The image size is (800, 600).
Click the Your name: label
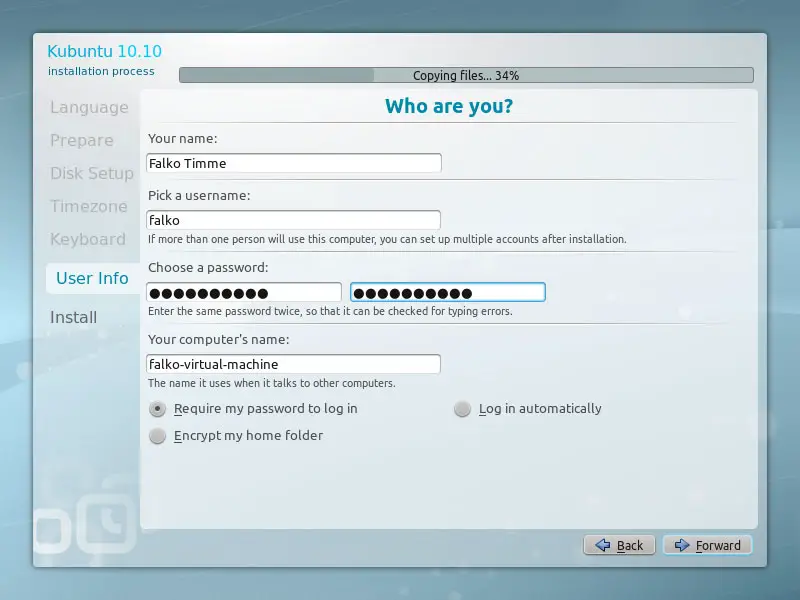(x=183, y=139)
